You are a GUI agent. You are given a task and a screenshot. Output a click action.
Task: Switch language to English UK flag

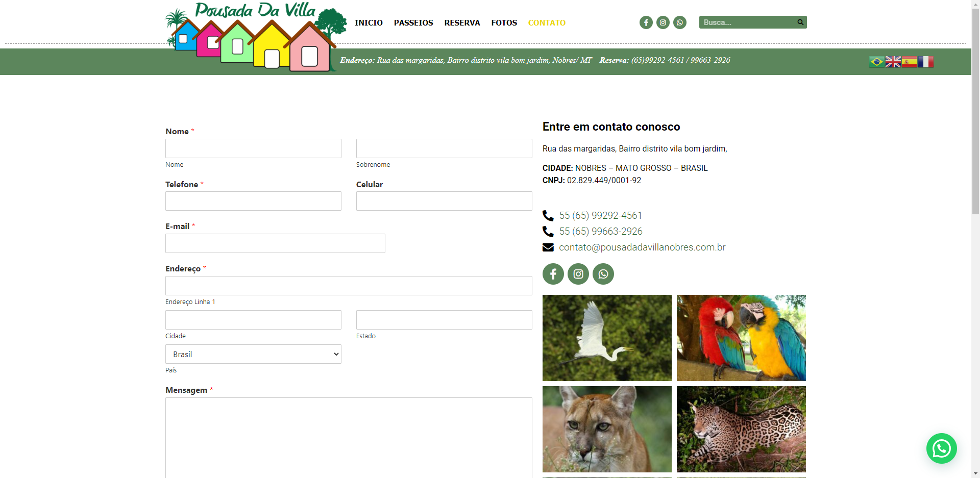click(893, 62)
